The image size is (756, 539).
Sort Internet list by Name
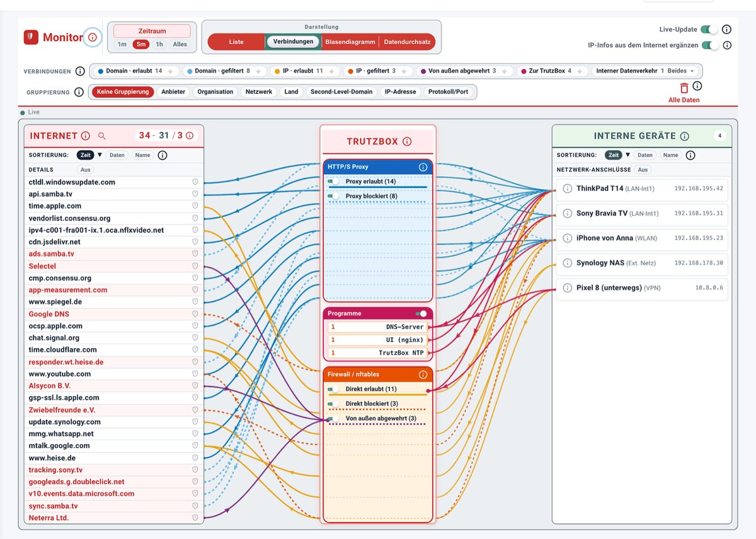[142, 155]
